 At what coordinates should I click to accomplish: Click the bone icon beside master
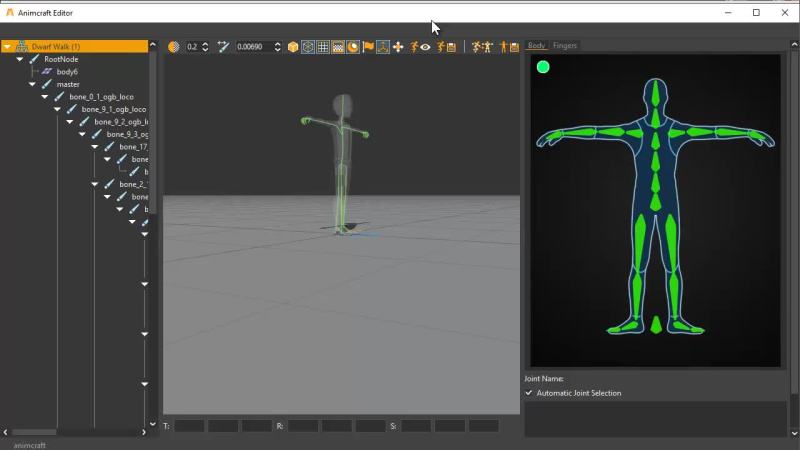(46, 84)
